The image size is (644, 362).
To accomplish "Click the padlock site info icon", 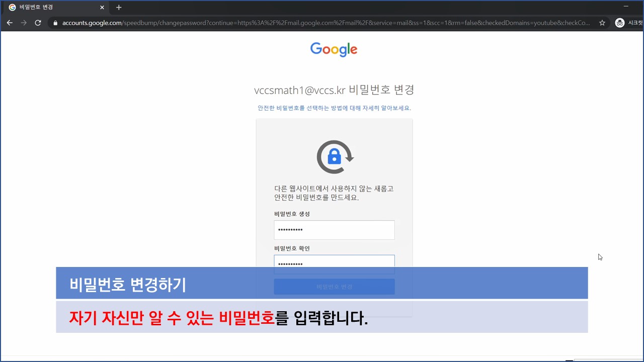I will pyautogui.click(x=55, y=23).
